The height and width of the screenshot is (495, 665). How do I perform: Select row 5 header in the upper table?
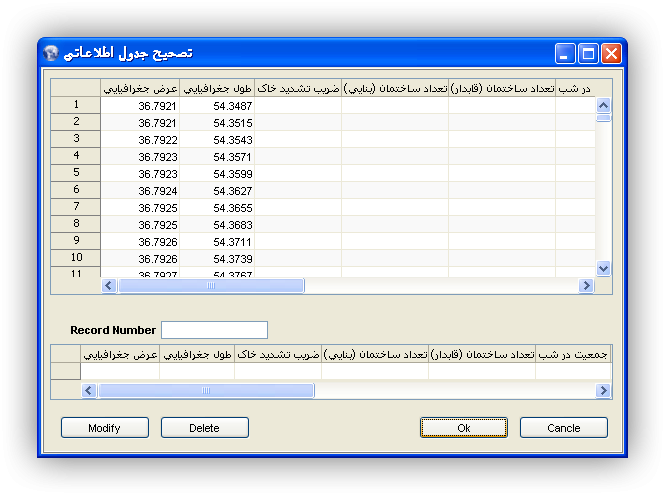pyautogui.click(x=76, y=173)
